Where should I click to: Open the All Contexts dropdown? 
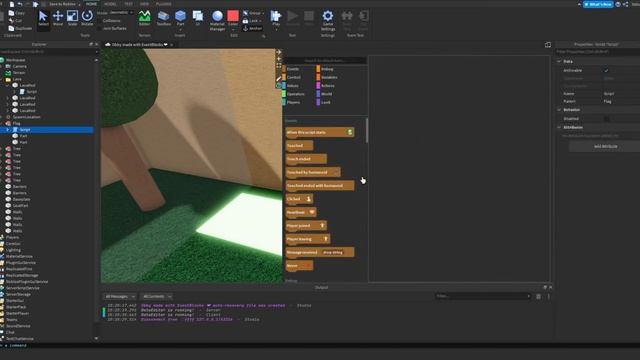click(x=157, y=296)
